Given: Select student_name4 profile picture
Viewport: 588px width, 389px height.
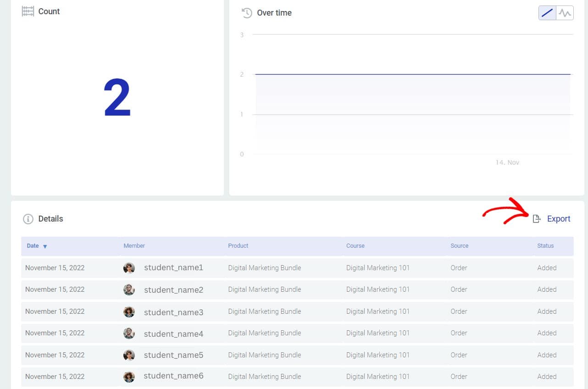Looking at the screenshot, I should coord(129,333).
